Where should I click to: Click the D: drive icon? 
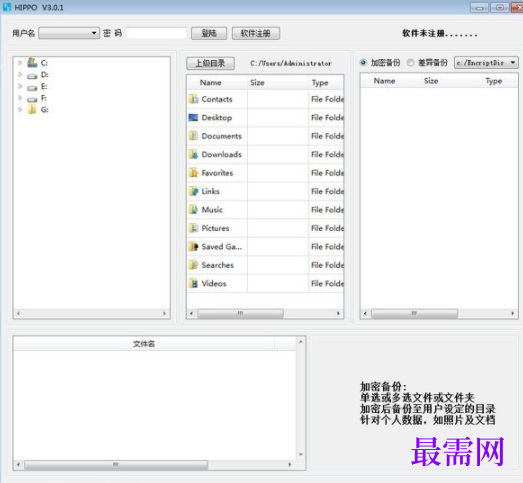coord(32,76)
